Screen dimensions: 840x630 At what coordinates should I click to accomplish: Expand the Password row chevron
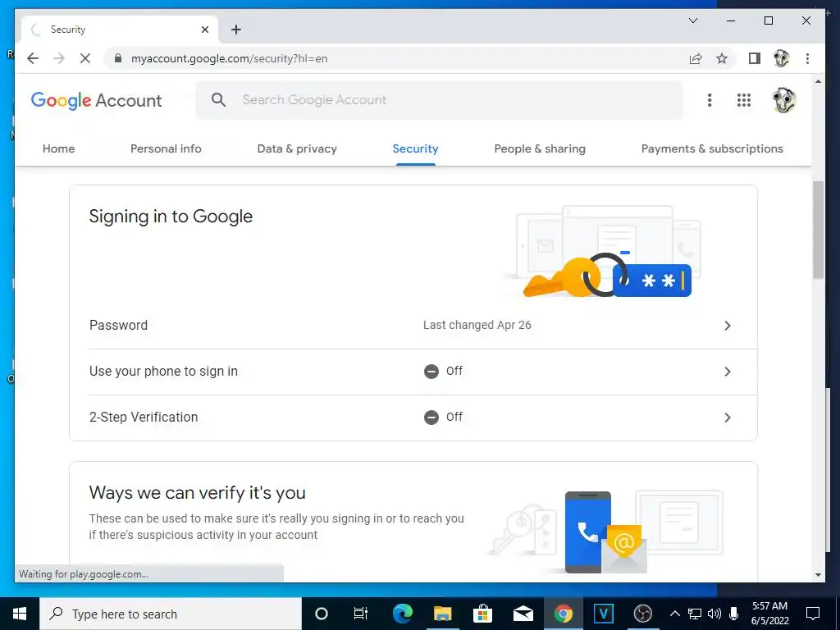click(x=727, y=326)
